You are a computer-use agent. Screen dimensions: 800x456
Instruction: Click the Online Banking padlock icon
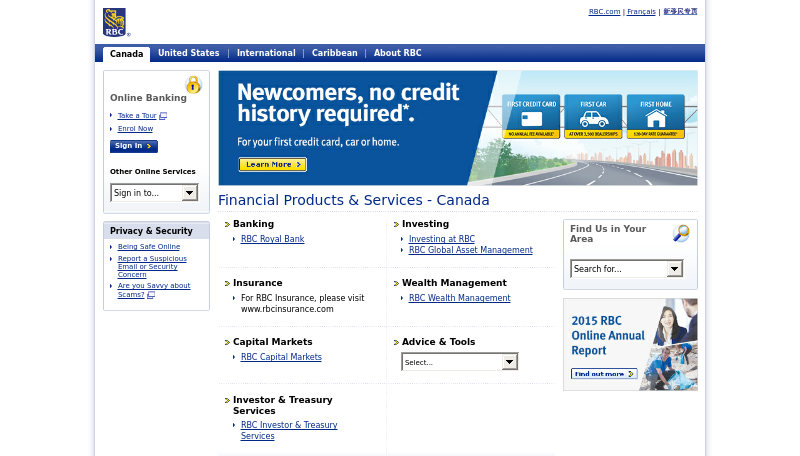click(x=193, y=84)
